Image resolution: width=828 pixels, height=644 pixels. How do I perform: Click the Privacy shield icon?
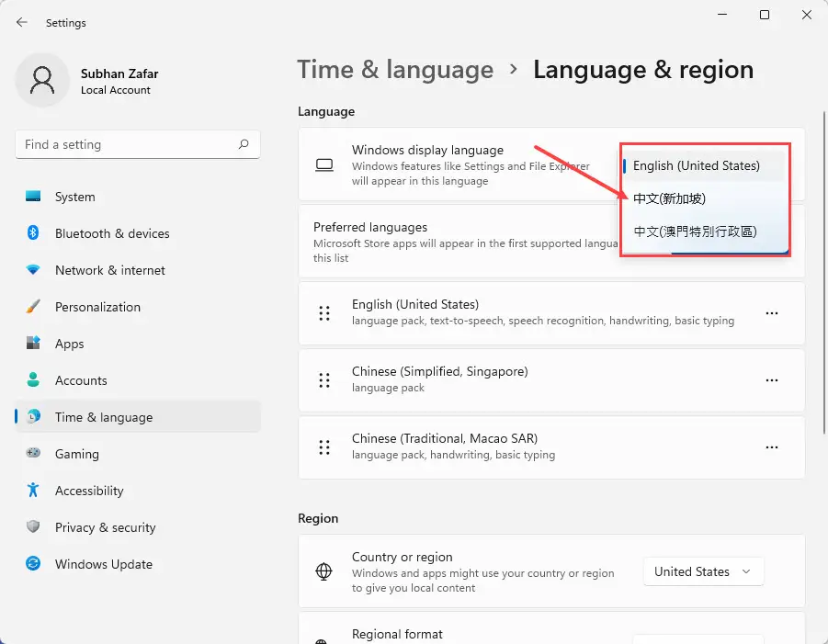tap(33, 526)
